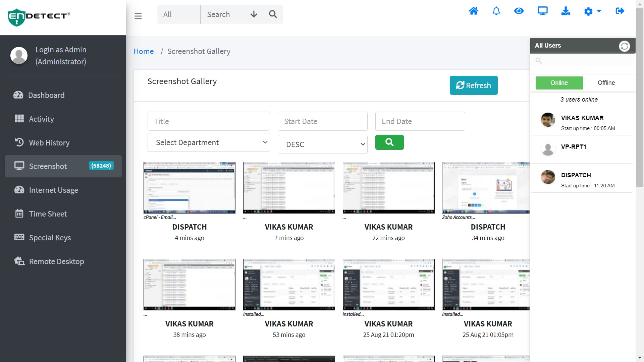The height and width of the screenshot is (362, 644).
Task: Click the live view eye icon
Action: point(519,11)
